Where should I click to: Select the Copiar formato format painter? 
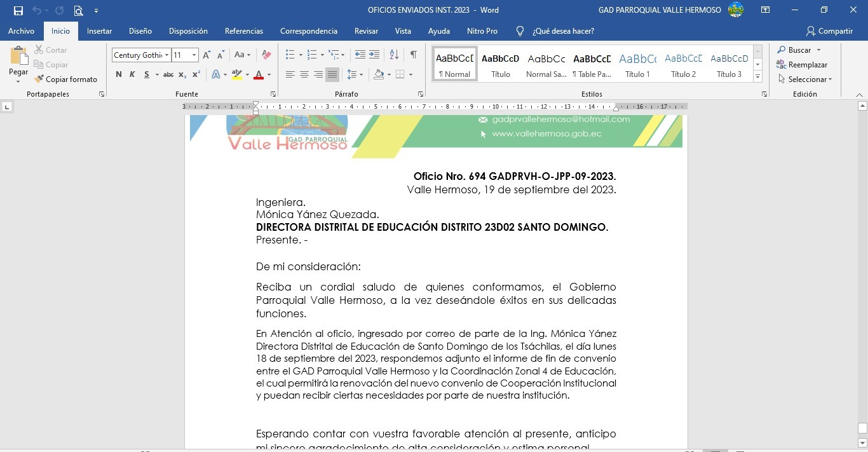coord(66,79)
